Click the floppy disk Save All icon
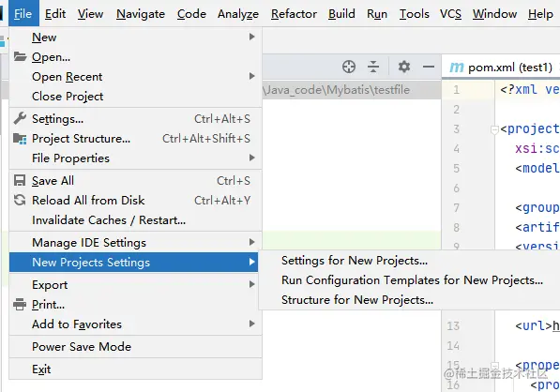 coord(20,180)
